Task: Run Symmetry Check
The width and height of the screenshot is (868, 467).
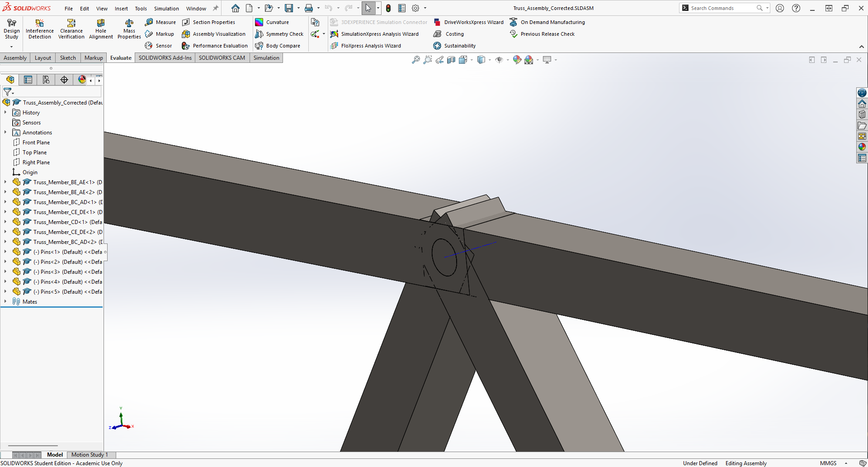Action: pos(279,34)
